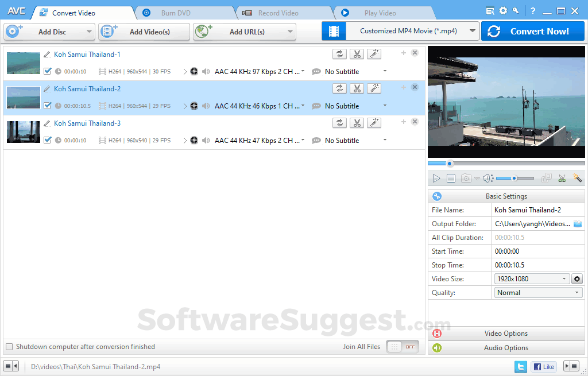
Task: Open Video Size settings with the gear icon
Action: pos(578,278)
